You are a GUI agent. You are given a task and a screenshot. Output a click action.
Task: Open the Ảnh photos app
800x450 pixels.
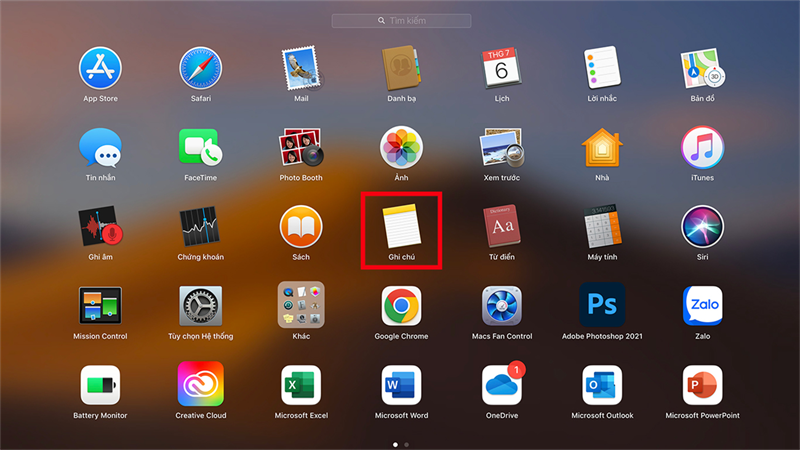point(402,147)
